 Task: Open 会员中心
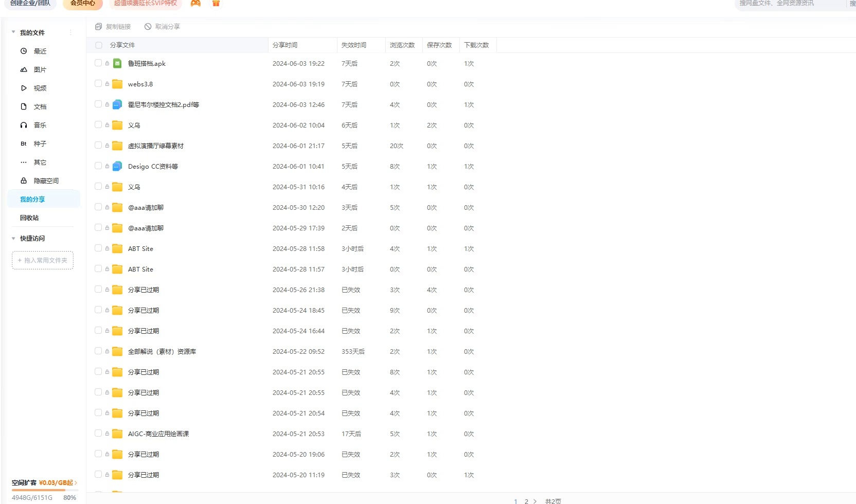[83, 4]
